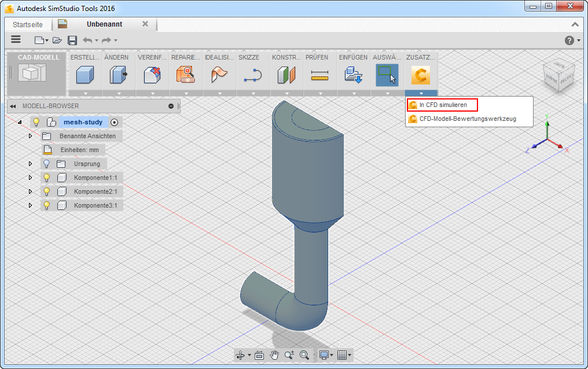The image size is (588, 369).
Task: Click the Ändern press-pull icon
Action: pos(119,75)
